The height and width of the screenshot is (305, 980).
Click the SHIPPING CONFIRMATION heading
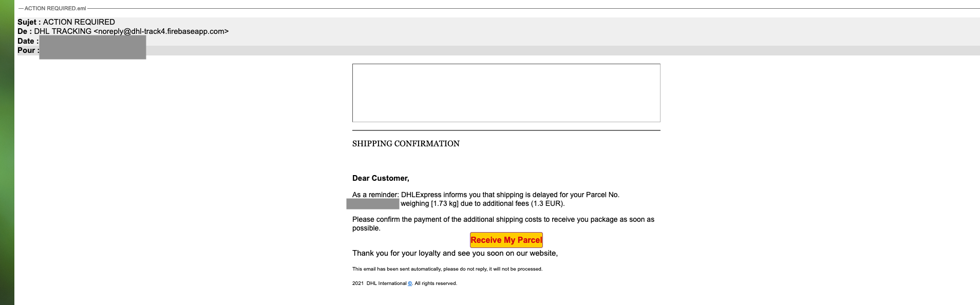coord(406,144)
